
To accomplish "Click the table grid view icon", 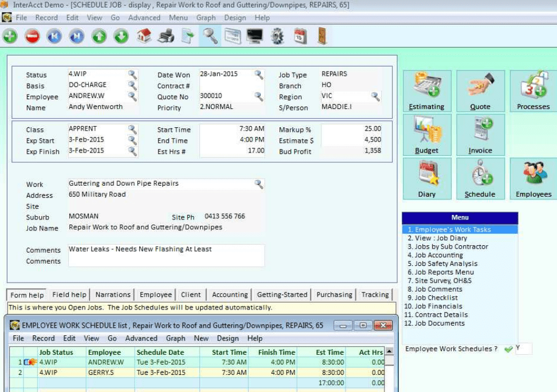I will pyautogui.click(x=233, y=36).
